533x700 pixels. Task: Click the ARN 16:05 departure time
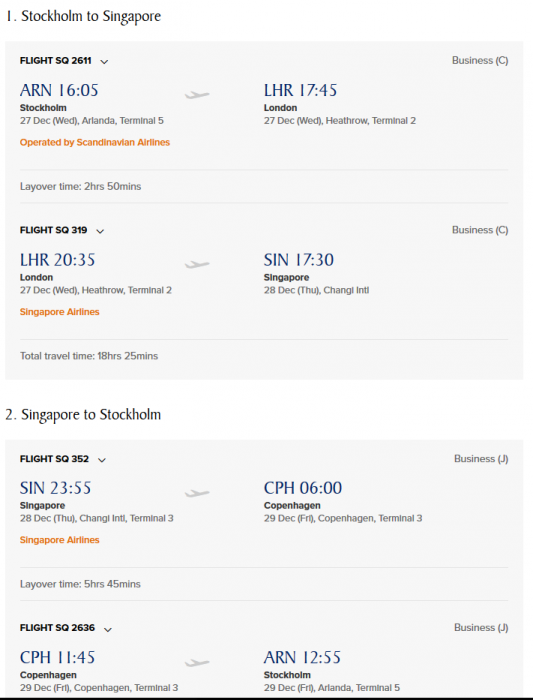coord(59,90)
